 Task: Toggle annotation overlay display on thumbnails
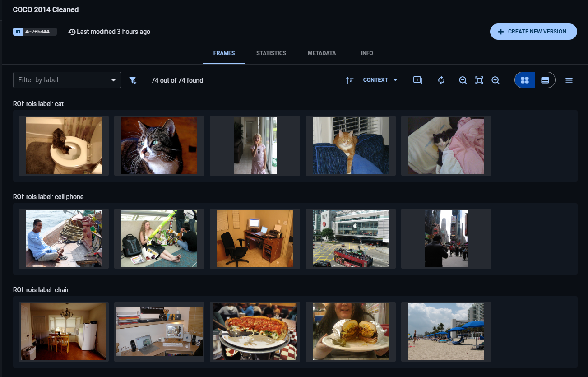(417, 80)
